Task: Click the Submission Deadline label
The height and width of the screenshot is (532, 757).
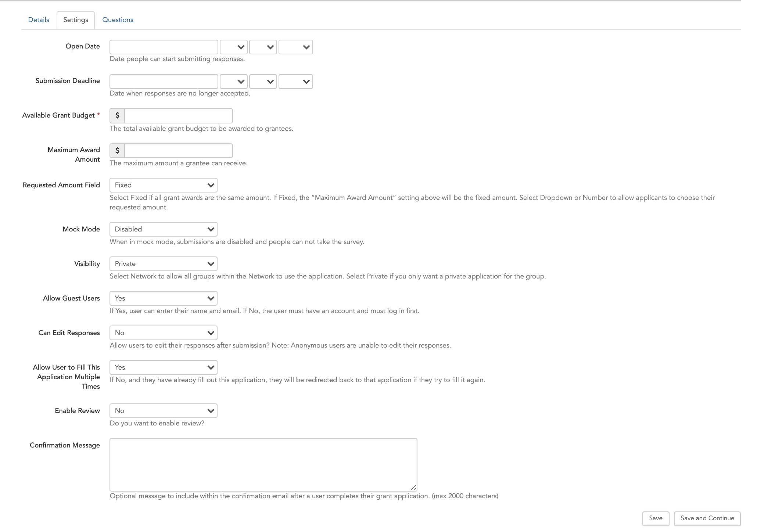Action: coord(68,81)
